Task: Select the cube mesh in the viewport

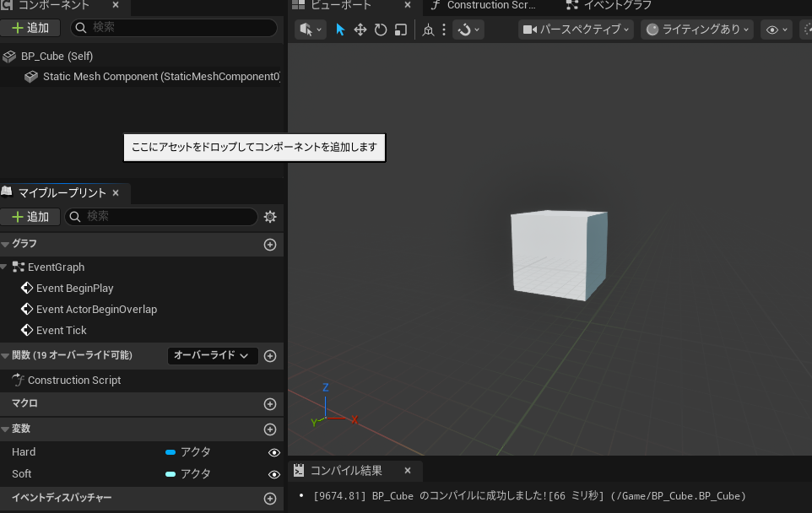Action: click(x=559, y=255)
